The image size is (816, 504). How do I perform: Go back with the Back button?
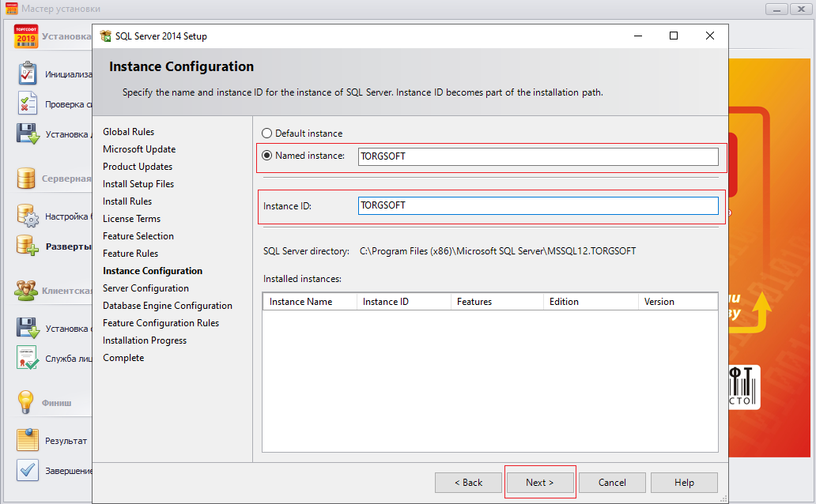pyautogui.click(x=468, y=483)
